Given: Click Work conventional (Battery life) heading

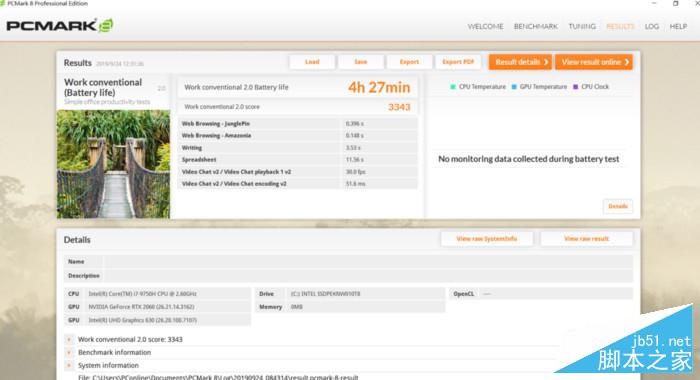Looking at the screenshot, I should point(103,88).
